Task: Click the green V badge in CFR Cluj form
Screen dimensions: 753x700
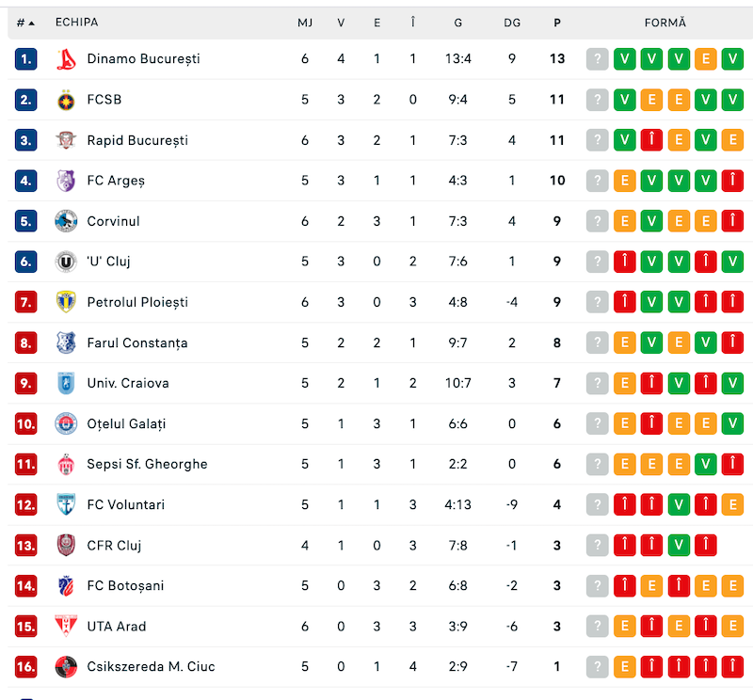Action: point(679,546)
